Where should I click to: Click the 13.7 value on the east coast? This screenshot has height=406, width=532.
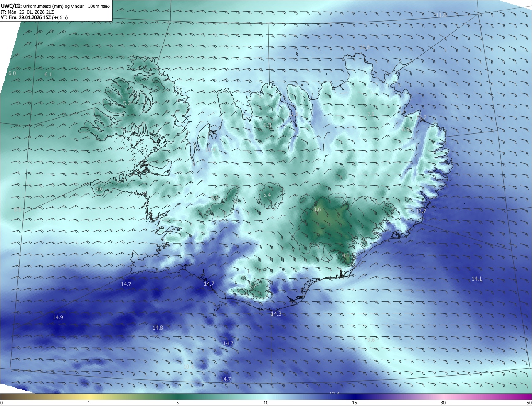421,211
